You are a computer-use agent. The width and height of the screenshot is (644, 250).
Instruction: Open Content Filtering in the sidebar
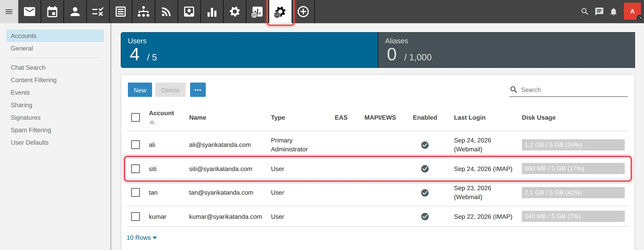pyautogui.click(x=34, y=80)
